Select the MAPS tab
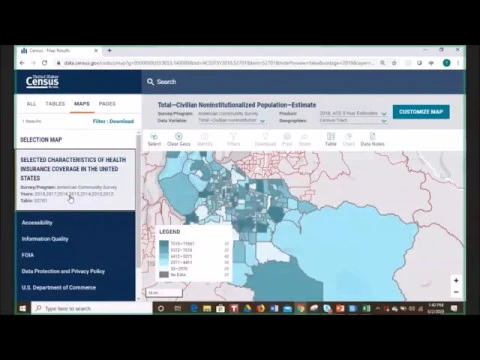This screenshot has width=480, height=360. pos(82,104)
